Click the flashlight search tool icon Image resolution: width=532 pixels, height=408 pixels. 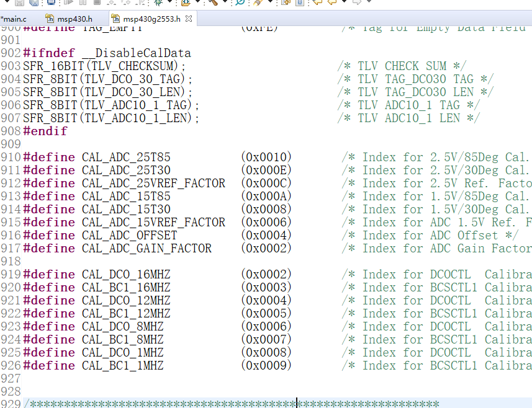(258, 2)
